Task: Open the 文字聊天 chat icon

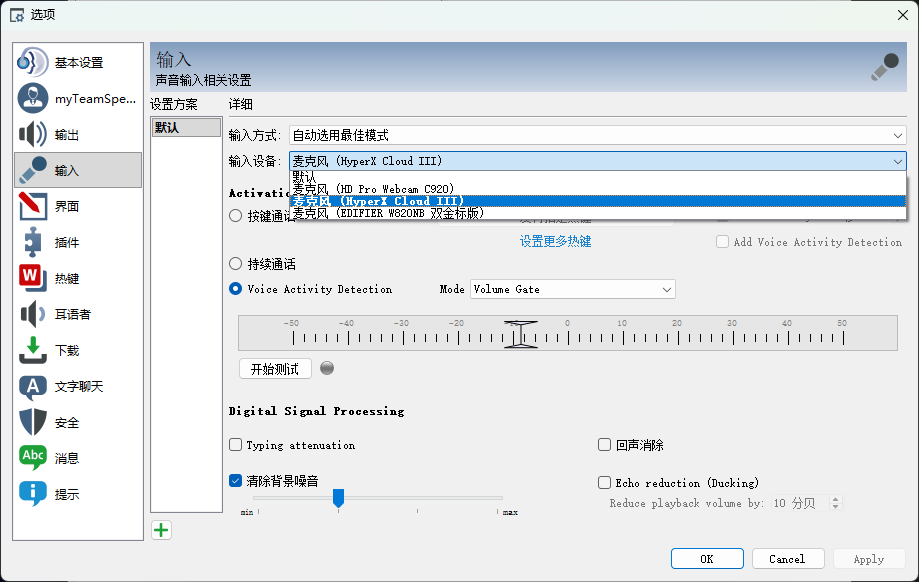Action: [33, 386]
